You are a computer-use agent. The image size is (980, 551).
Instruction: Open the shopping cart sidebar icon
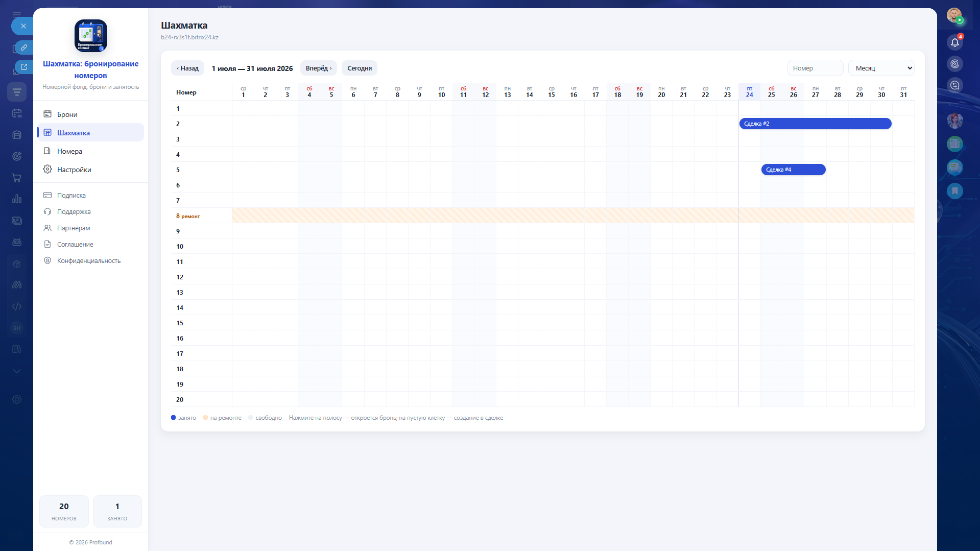(x=17, y=178)
